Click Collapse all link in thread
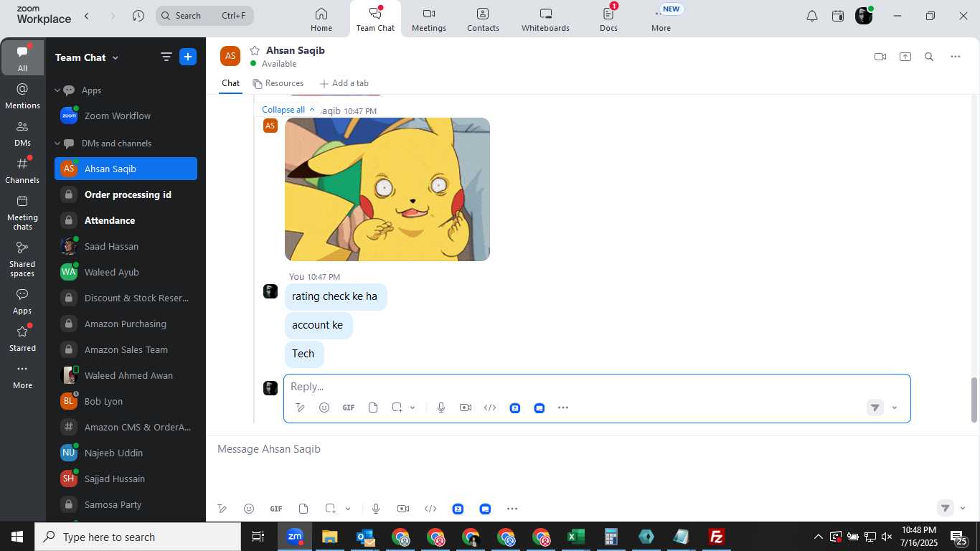980x551 pixels. click(288, 110)
